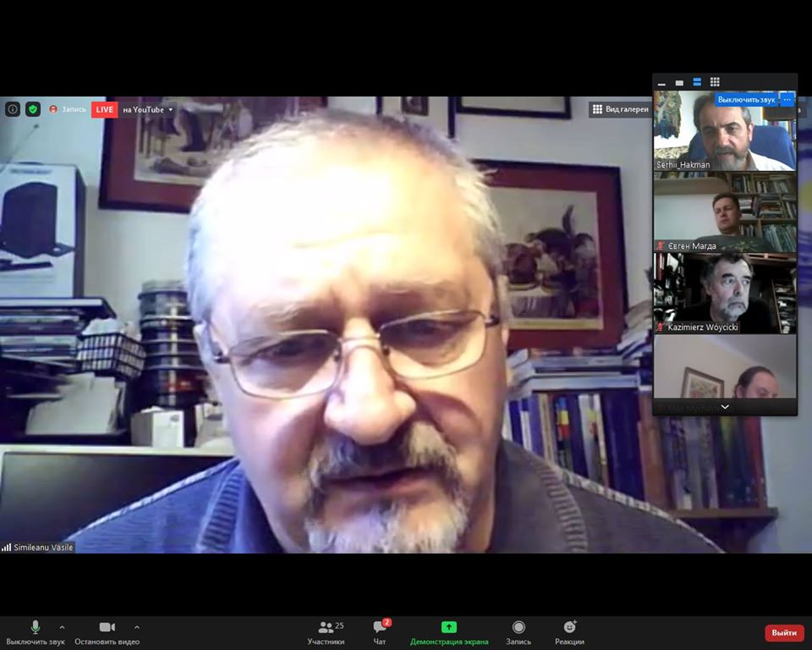Expand the 'на YouTube' live stream dropdown
This screenshot has height=650, width=812.
(x=148, y=109)
